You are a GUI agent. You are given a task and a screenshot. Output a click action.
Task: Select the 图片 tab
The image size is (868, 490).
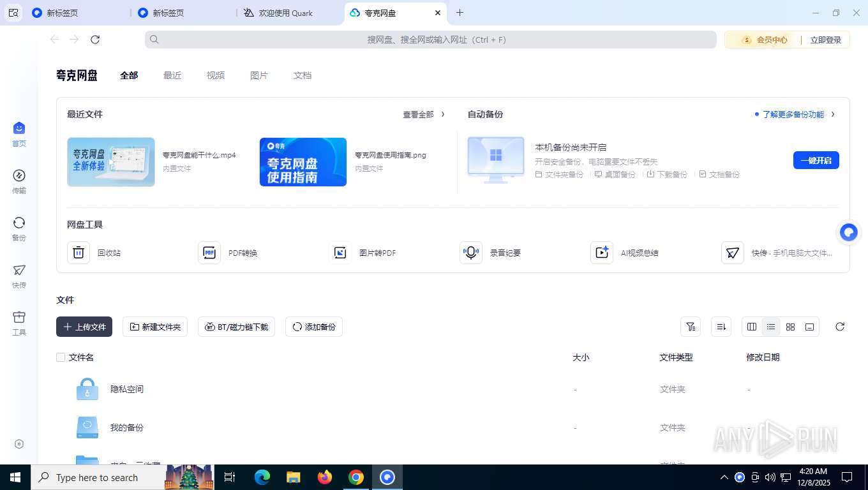pos(259,75)
